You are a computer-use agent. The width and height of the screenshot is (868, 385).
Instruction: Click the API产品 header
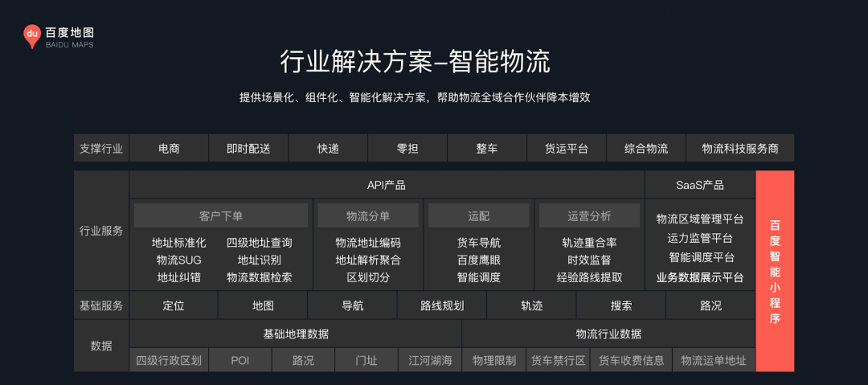click(x=387, y=185)
